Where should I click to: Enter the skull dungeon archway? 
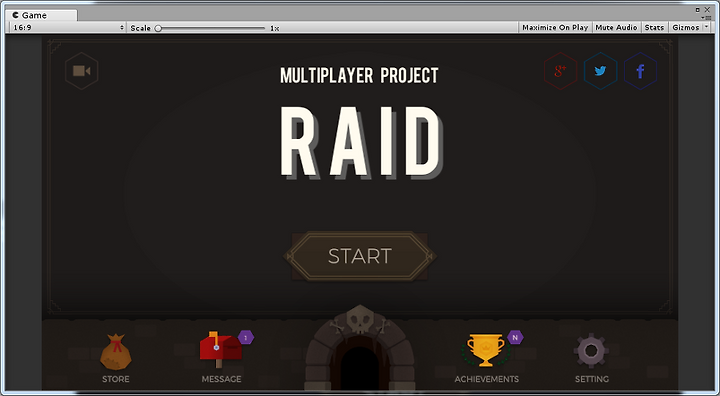click(x=360, y=349)
